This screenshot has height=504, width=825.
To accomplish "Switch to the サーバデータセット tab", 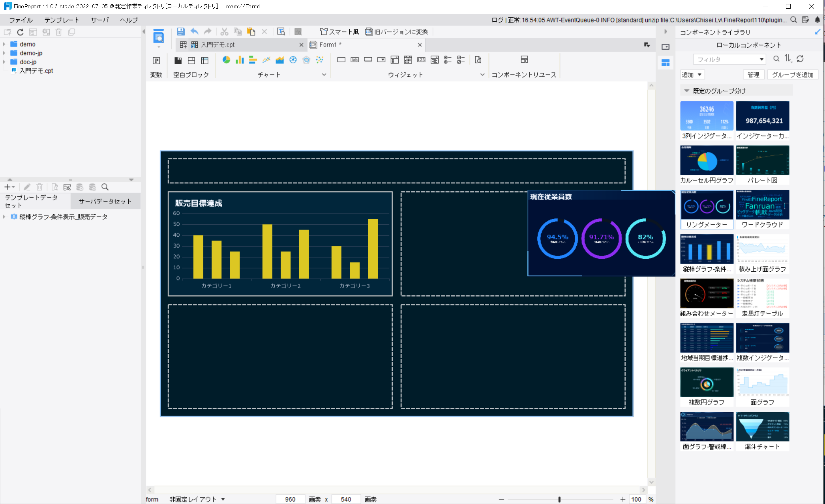I will point(105,201).
